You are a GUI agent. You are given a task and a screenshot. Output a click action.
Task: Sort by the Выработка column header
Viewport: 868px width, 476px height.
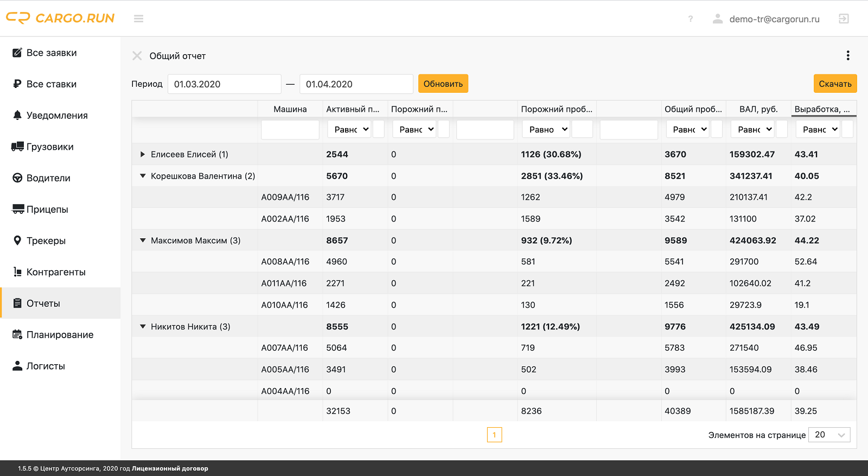pyautogui.click(x=824, y=109)
